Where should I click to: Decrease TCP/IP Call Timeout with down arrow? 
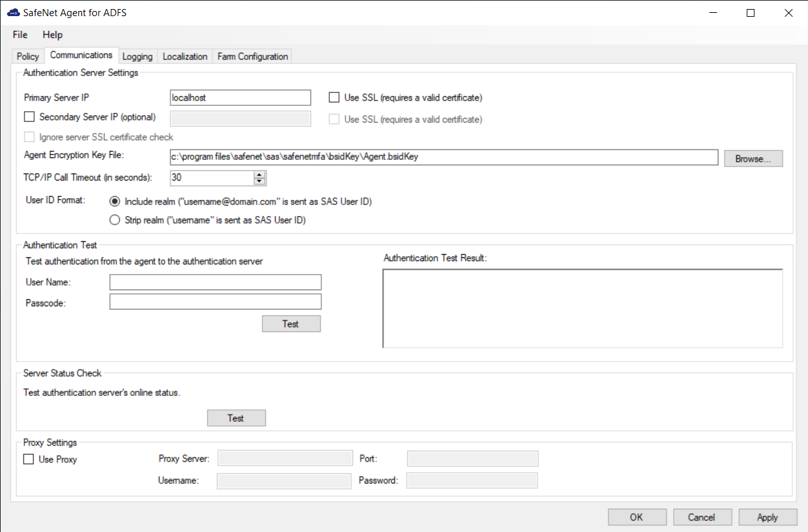coord(259,181)
